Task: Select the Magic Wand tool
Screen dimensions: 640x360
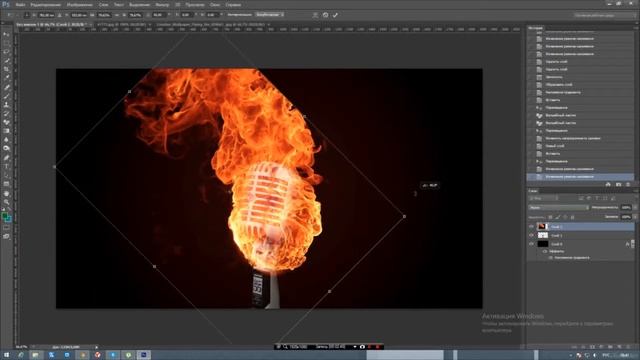Action: 6,61
